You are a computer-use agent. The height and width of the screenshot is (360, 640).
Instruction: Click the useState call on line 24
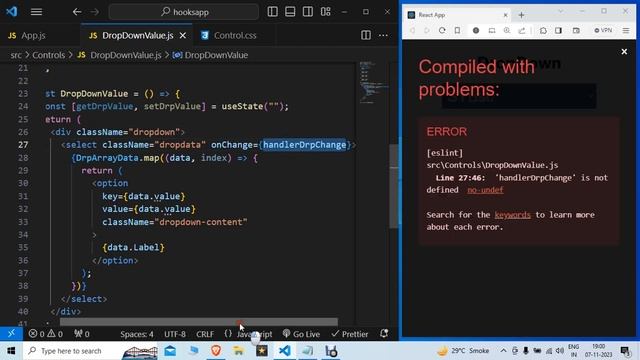[242, 107]
